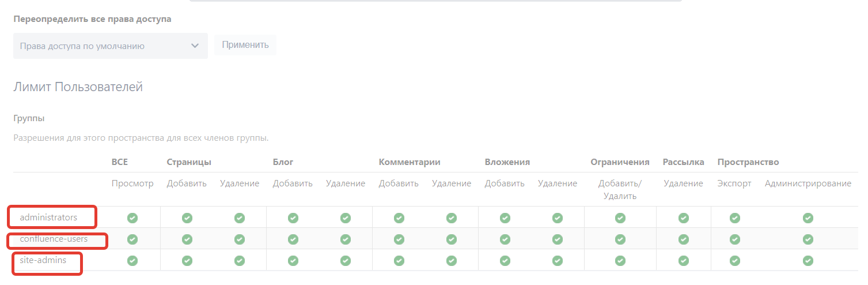Image resolution: width=868 pixels, height=285 pixels.
Task: Click administrators Комментарии Добавить check mark
Action: 399,218
